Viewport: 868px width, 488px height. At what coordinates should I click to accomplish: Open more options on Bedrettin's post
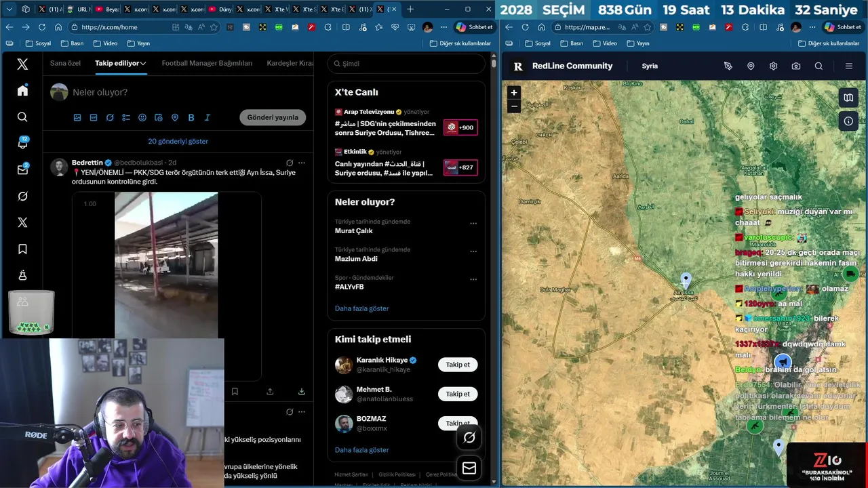[302, 163]
